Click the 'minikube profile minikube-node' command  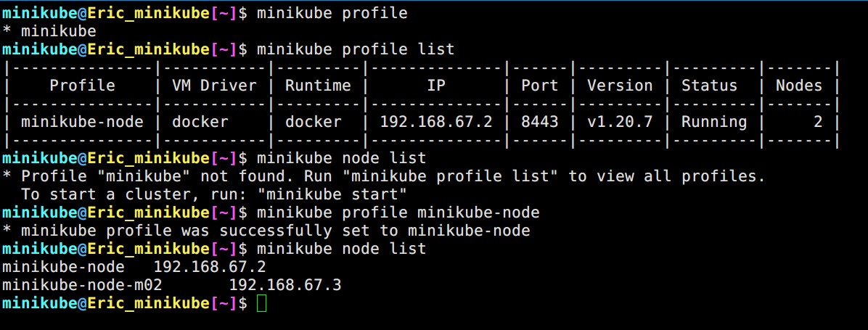point(398,213)
